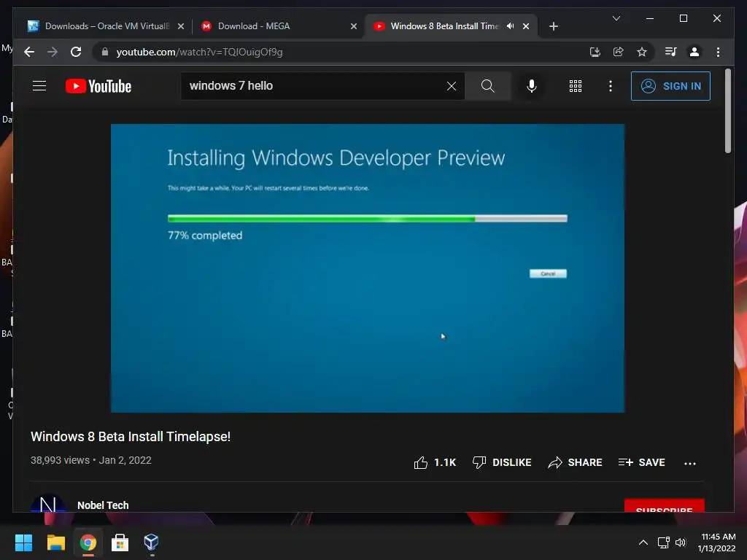
Task: Open the YouTube hamburger guide menu
Action: pyautogui.click(x=39, y=86)
